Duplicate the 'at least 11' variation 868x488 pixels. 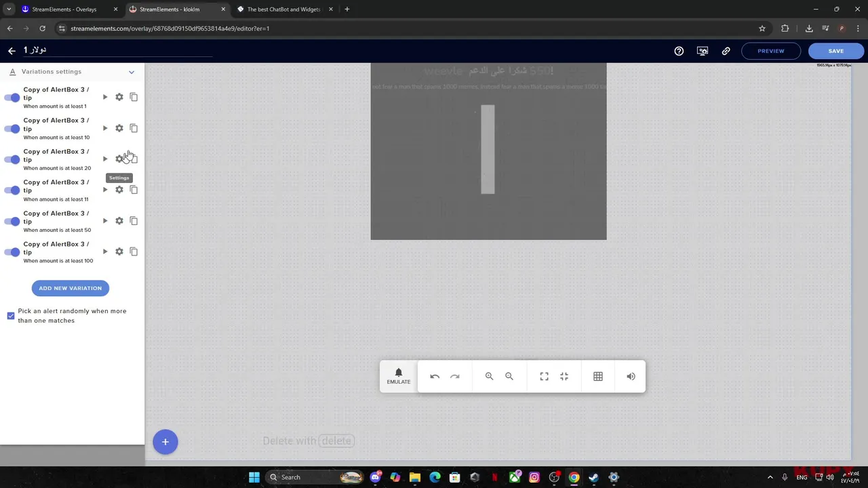coord(134,190)
